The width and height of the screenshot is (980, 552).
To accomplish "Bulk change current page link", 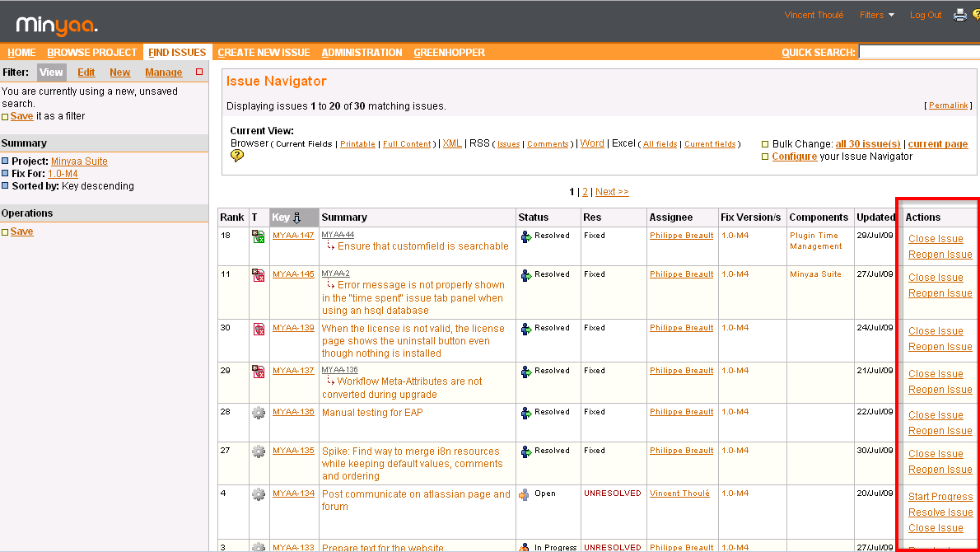I will pyautogui.click(x=938, y=144).
